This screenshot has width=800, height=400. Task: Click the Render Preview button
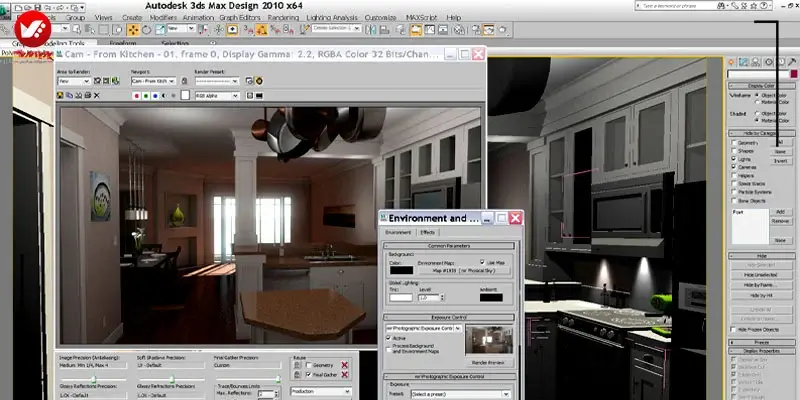click(490, 363)
